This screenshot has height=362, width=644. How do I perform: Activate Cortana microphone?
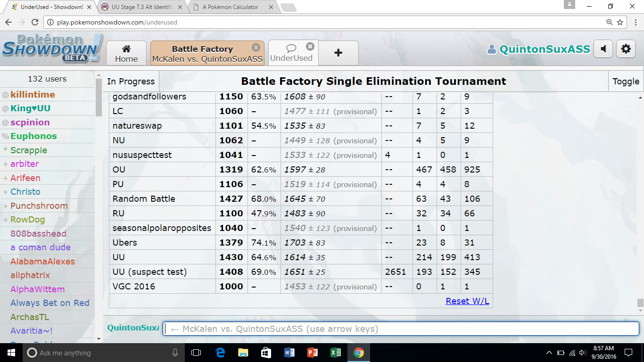pos(175,353)
